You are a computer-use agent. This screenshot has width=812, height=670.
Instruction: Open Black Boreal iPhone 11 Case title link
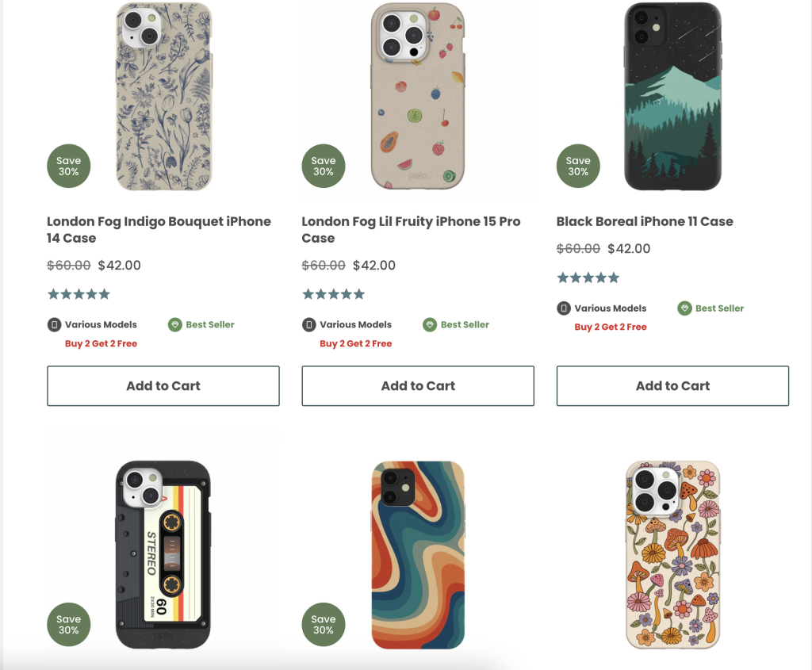tap(645, 221)
